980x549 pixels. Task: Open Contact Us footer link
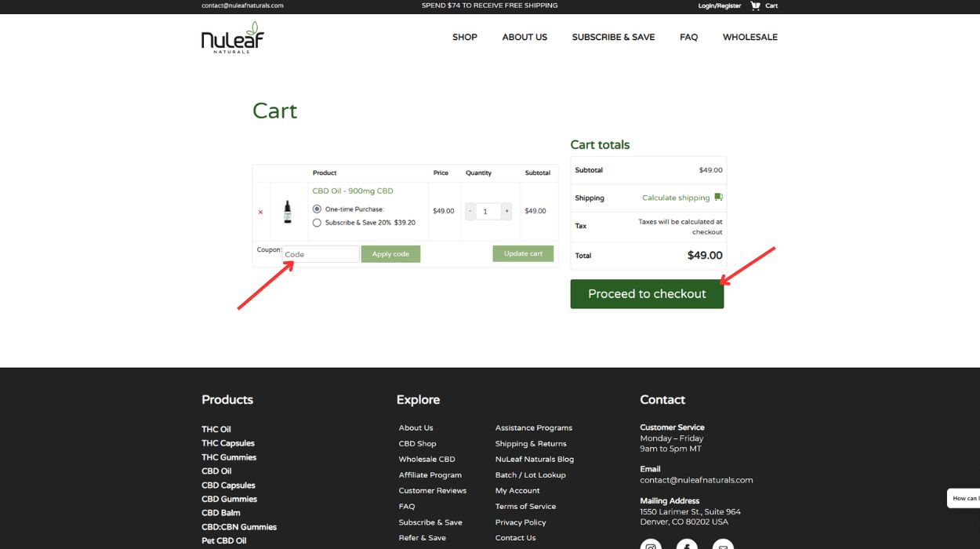pos(515,537)
